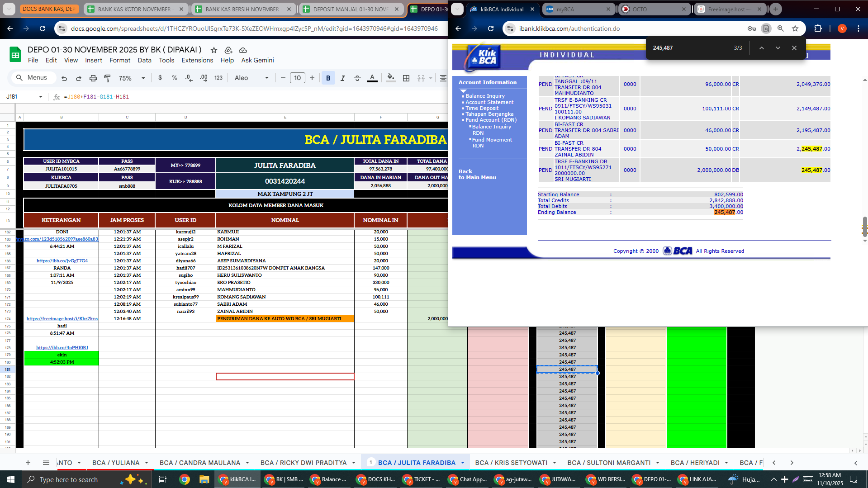Redo the last action in Sheets toolbar

coord(79,78)
